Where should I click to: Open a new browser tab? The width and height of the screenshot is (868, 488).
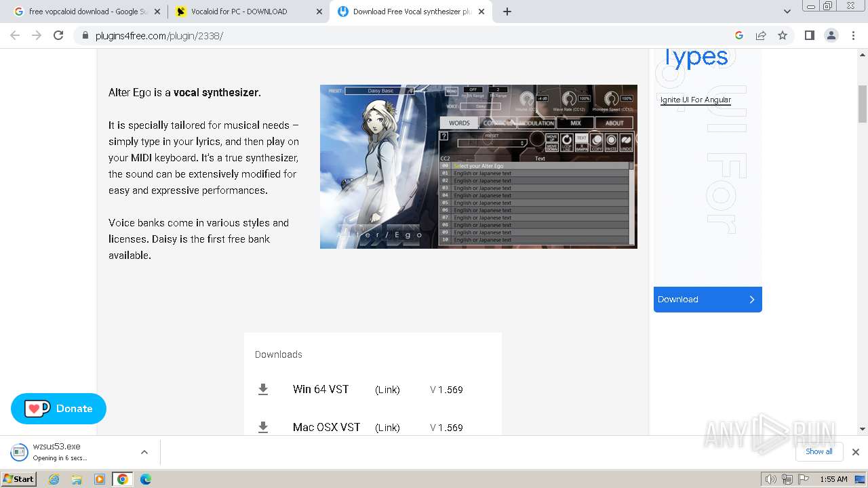pyautogui.click(x=507, y=12)
